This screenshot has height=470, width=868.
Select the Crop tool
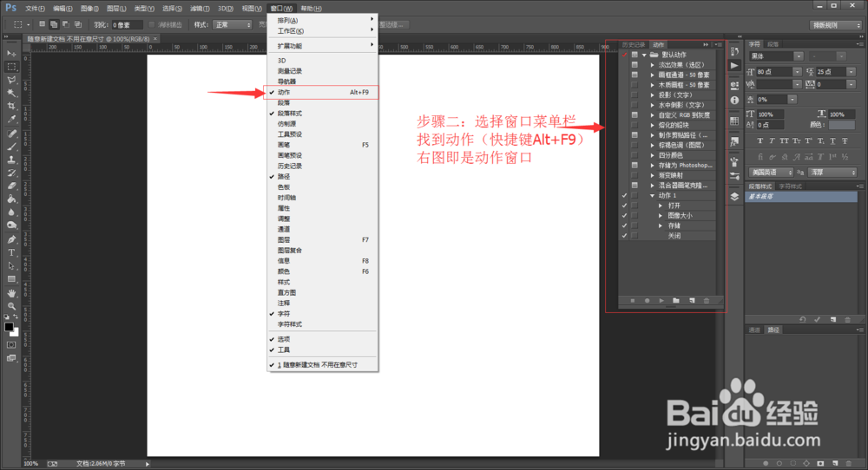[11, 106]
